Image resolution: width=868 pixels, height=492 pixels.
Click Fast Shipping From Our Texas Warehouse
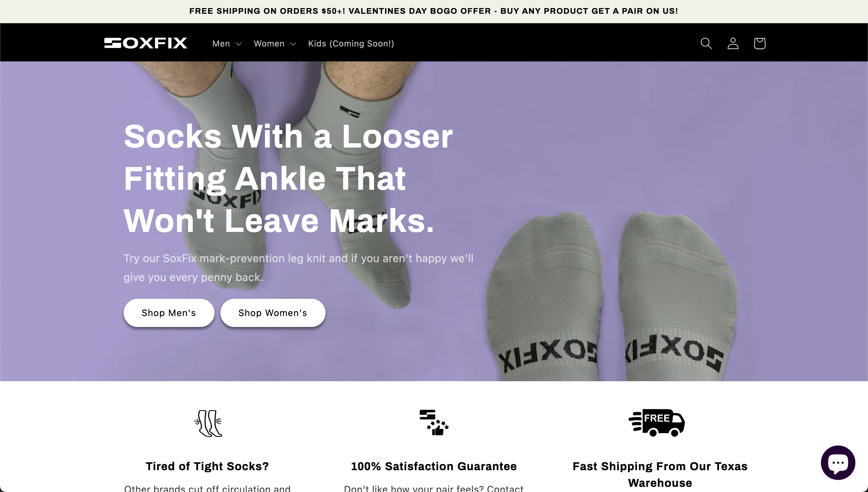pyautogui.click(x=660, y=474)
